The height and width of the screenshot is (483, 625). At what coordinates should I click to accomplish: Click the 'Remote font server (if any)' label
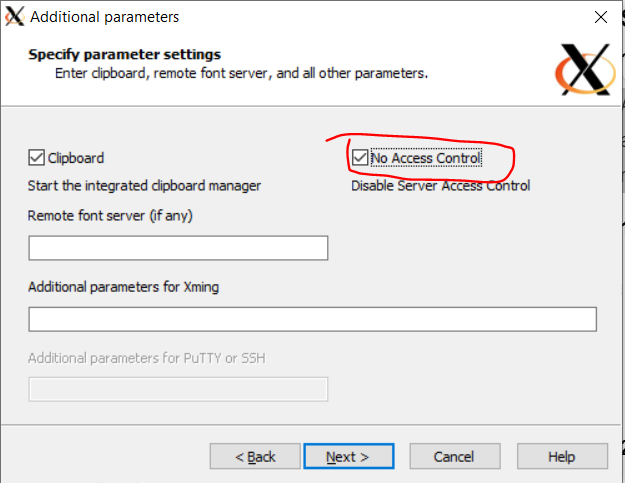(112, 215)
